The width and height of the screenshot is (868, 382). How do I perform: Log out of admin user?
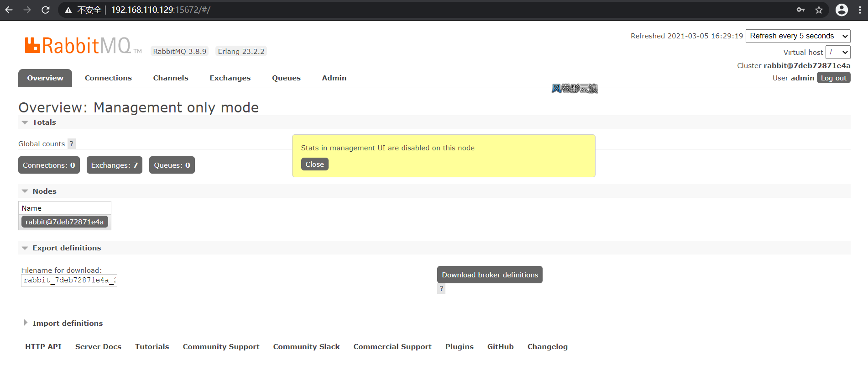coord(833,78)
